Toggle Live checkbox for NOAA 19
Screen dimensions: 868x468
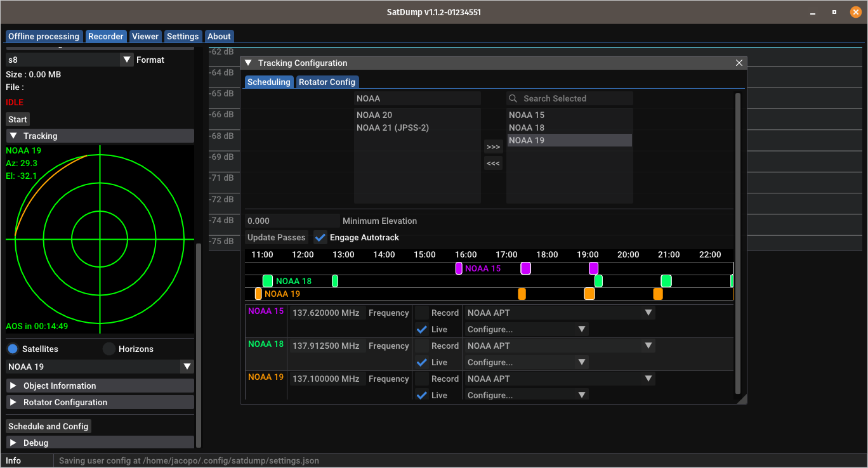coord(422,395)
